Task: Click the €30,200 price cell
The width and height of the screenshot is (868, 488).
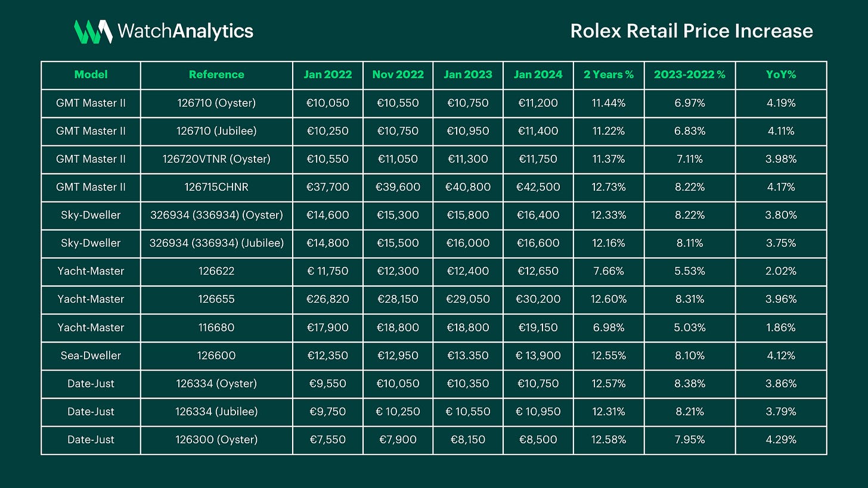Action: (538, 299)
